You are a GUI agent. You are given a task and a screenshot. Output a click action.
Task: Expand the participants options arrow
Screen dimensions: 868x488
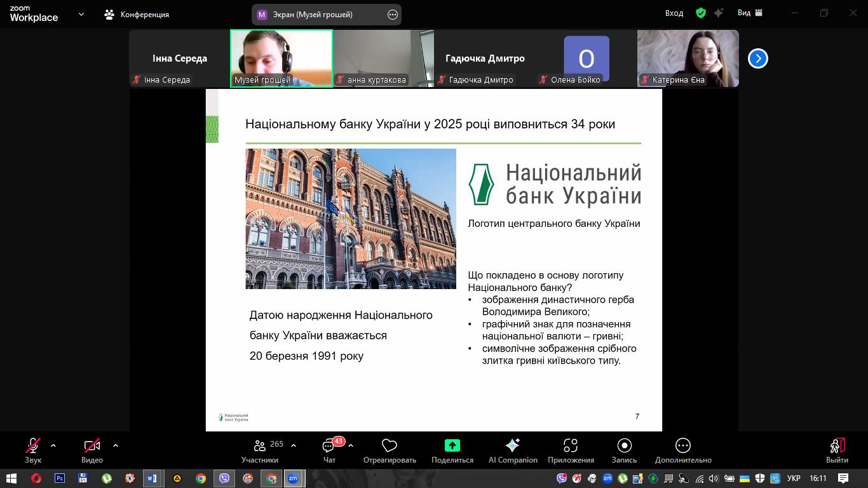[294, 445]
